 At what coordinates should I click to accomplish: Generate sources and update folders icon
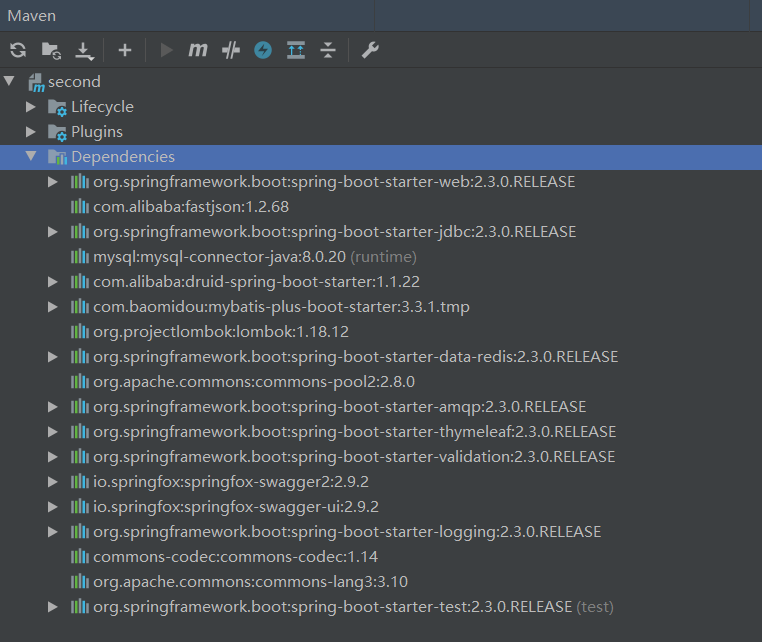click(x=51, y=50)
